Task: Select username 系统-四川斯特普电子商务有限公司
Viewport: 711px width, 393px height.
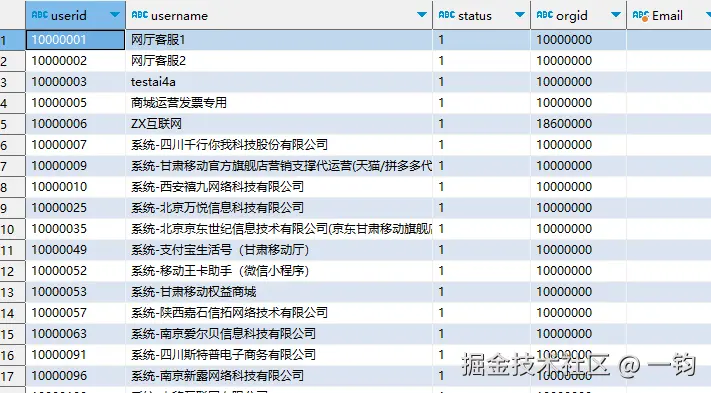Action: [x=279, y=355]
